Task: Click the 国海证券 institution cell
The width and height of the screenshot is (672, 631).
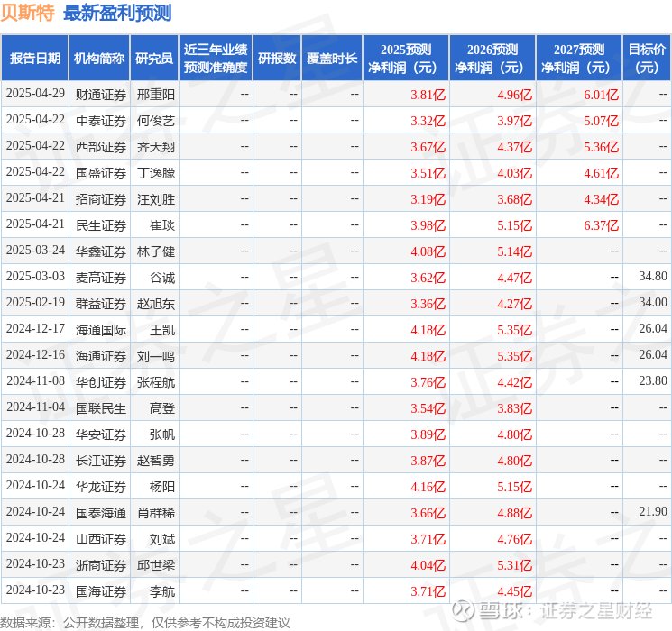Action: pyautogui.click(x=101, y=591)
